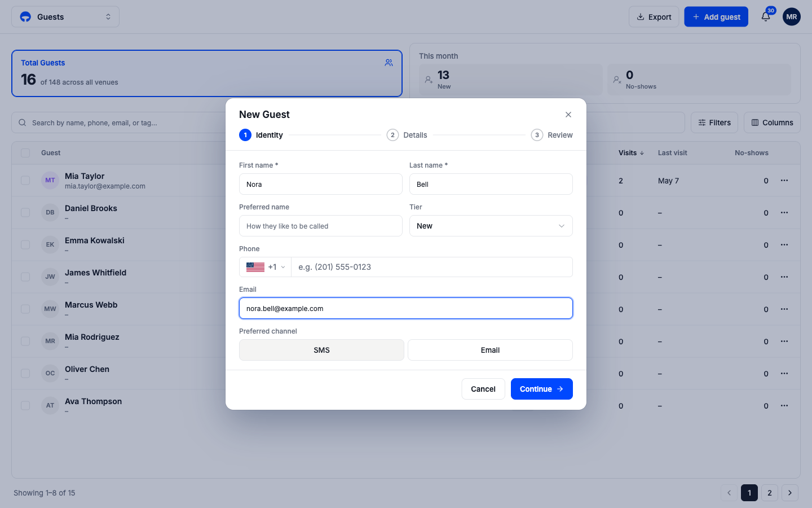
Task: Click the Total Guests summary card
Action: click(x=207, y=73)
